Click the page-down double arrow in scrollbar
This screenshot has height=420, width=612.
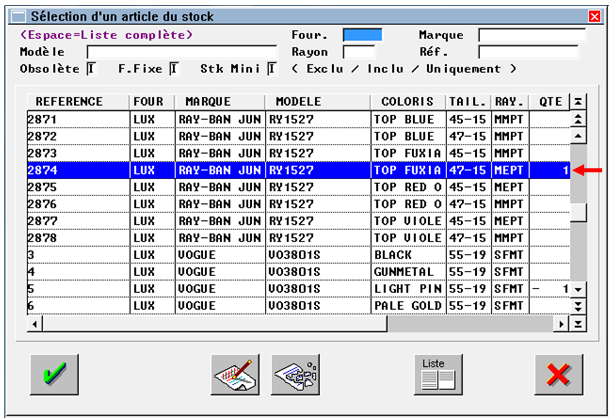[x=578, y=305]
